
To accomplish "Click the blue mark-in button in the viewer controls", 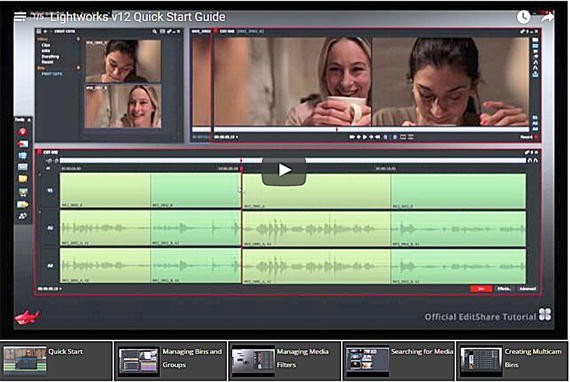I will (x=386, y=137).
